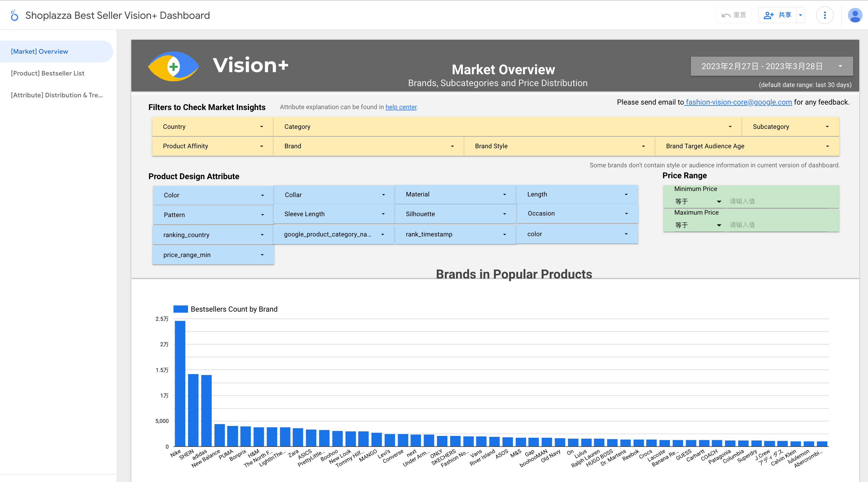This screenshot has height=482, width=868.
Task: Open the Occasion filter
Action: [577, 213]
